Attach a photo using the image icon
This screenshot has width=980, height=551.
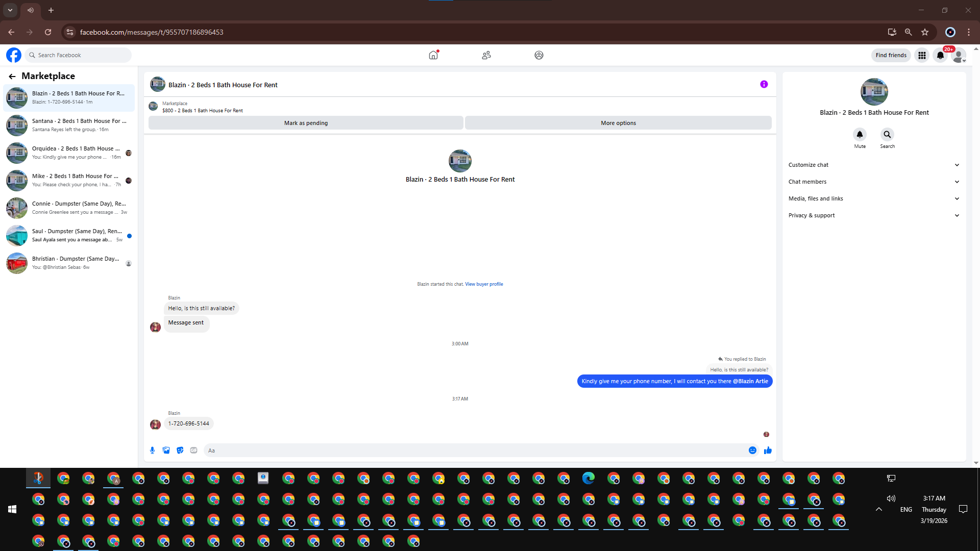pos(166,450)
